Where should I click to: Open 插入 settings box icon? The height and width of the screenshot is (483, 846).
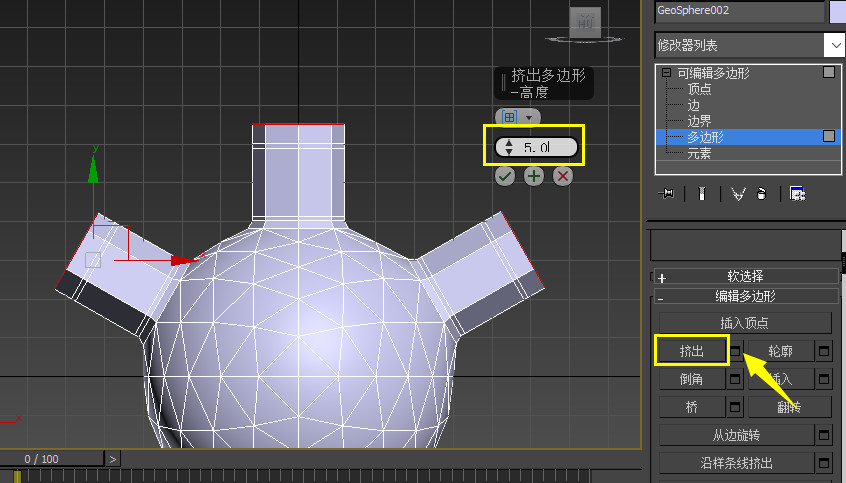[x=824, y=379]
